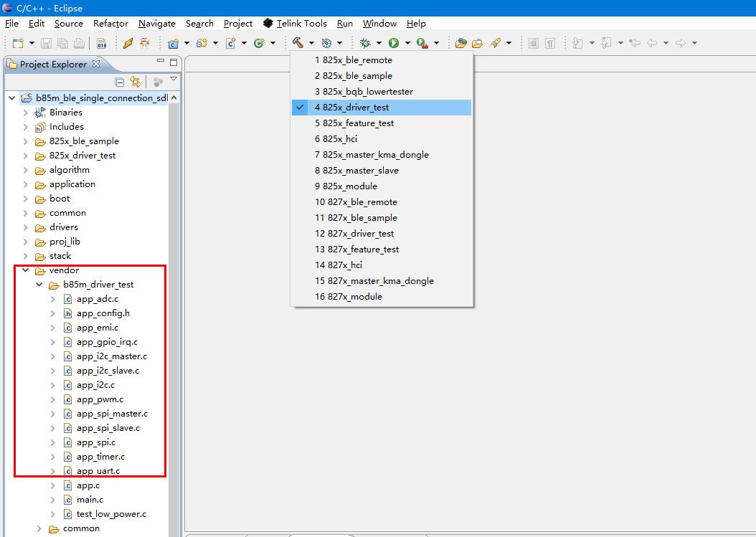Click the New C/C++ Project icon

[x=173, y=43]
